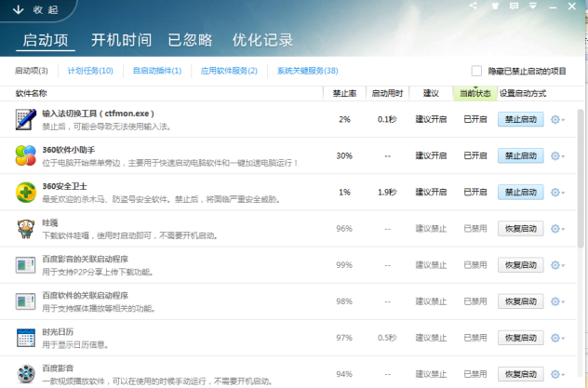588x388 pixels.
Task: Check 隐藏已禁止启动的项目 checkbox
Action: (476, 71)
